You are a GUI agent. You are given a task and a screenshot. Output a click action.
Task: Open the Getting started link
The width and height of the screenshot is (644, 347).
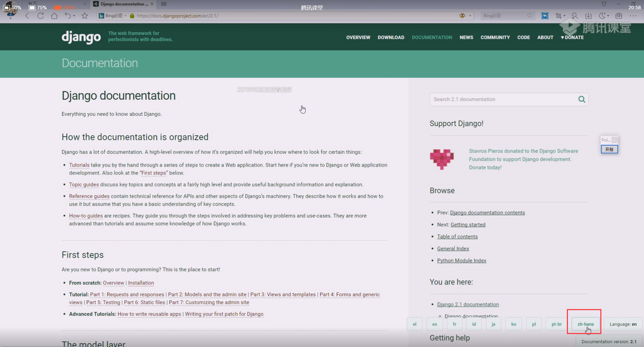coord(468,225)
